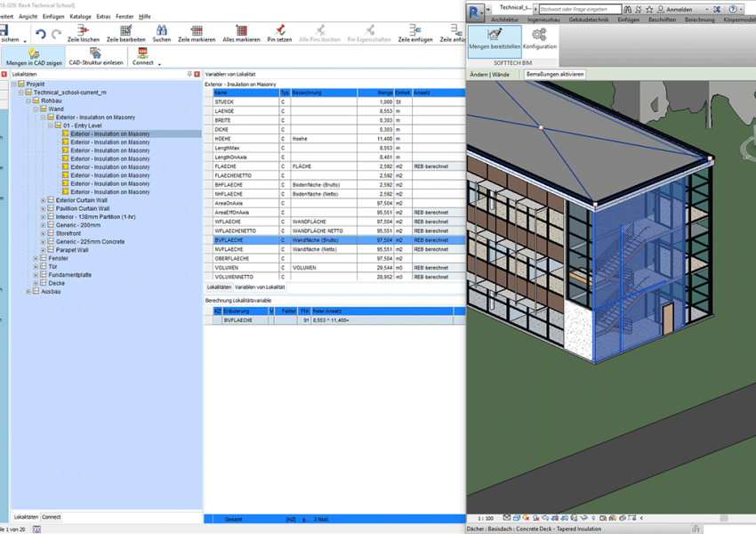Toggle Mengen in CAD zeigen

(33, 55)
